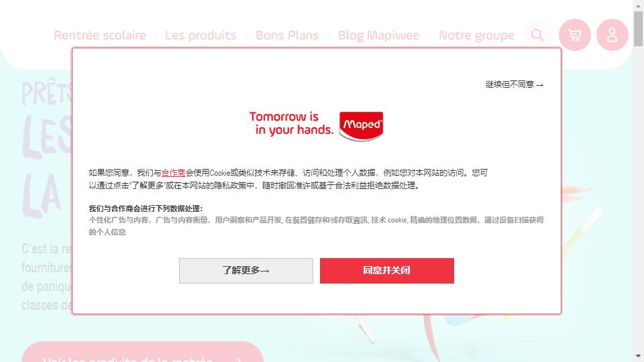Click the grey data purposes description text
The image size is (644, 362).
(x=316, y=226)
